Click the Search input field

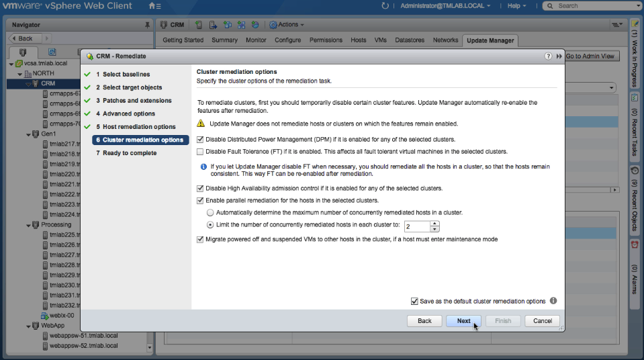591,6
